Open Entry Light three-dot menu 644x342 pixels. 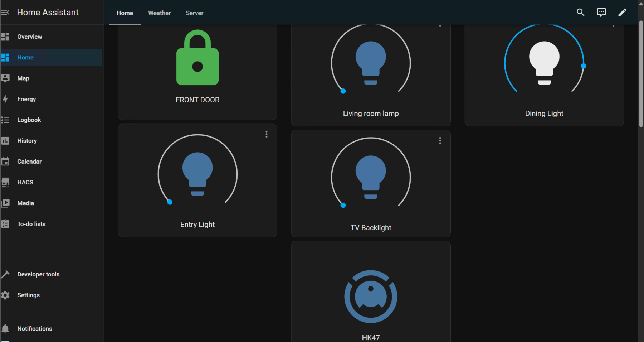click(267, 134)
